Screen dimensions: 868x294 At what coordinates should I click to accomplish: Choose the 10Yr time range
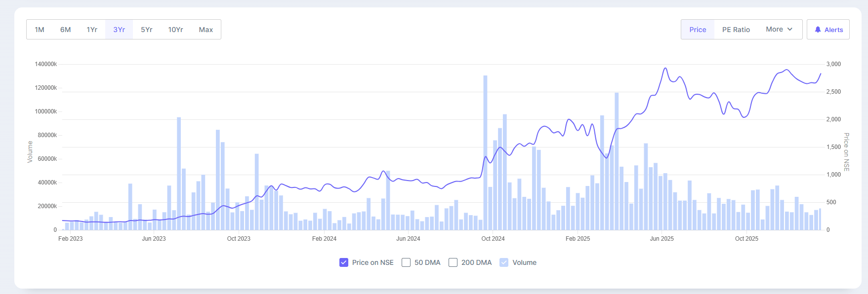pyautogui.click(x=175, y=30)
